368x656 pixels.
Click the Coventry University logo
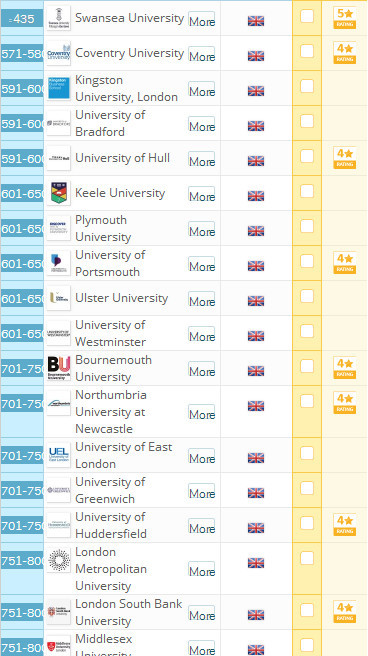[x=59, y=53]
